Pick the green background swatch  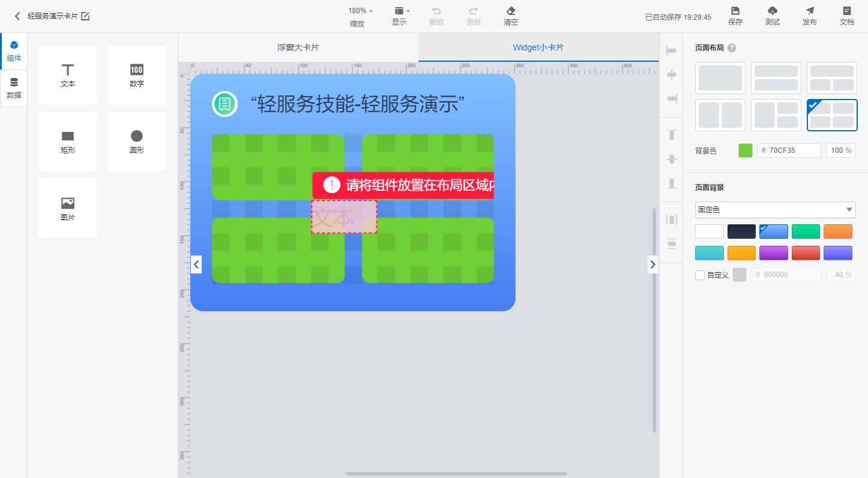tap(806, 232)
